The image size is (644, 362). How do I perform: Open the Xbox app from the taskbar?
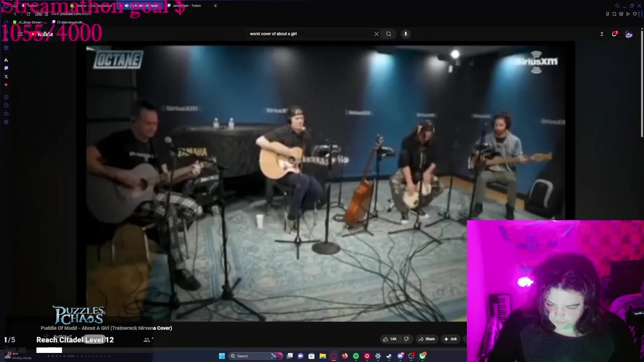422,356
